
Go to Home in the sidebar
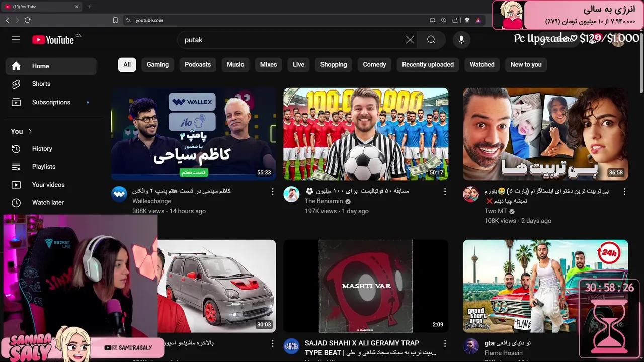tap(51, 66)
